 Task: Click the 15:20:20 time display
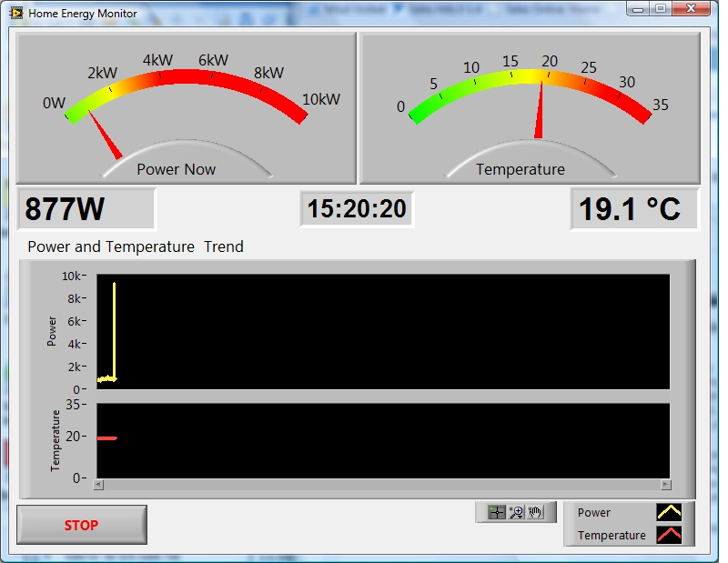tap(357, 208)
